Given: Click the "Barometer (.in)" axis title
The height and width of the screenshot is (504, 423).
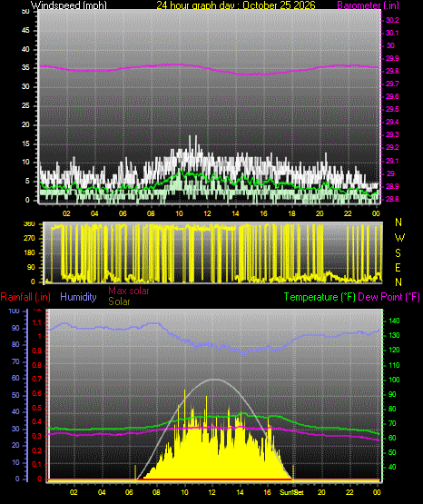Looking at the screenshot, I should [x=369, y=5].
